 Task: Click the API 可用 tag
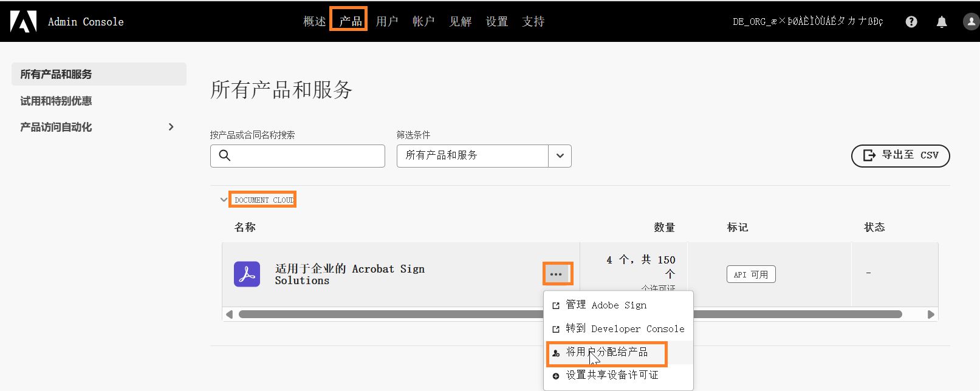pos(751,274)
